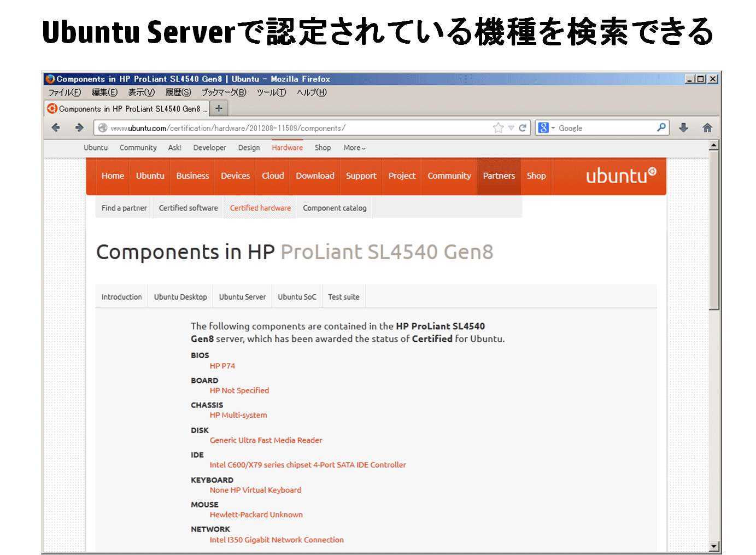Switch to the Ubuntu Desktop tab
756x555 pixels.
(x=180, y=297)
